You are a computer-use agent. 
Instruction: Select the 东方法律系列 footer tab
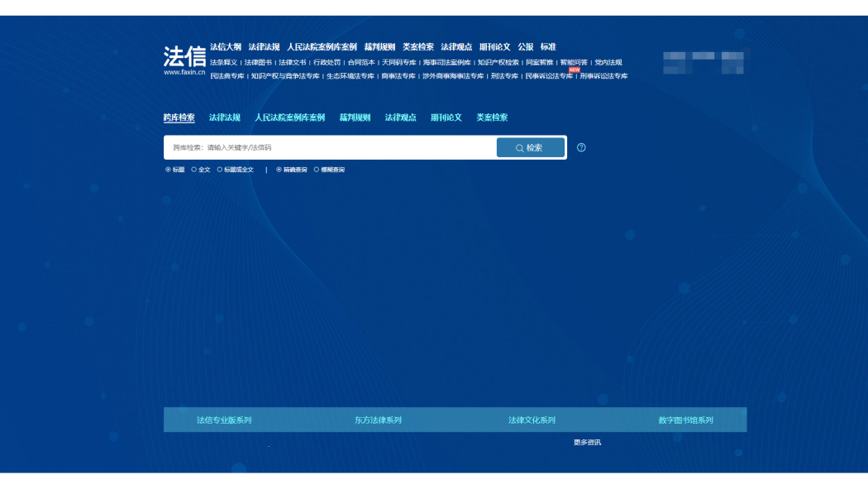pyautogui.click(x=378, y=419)
